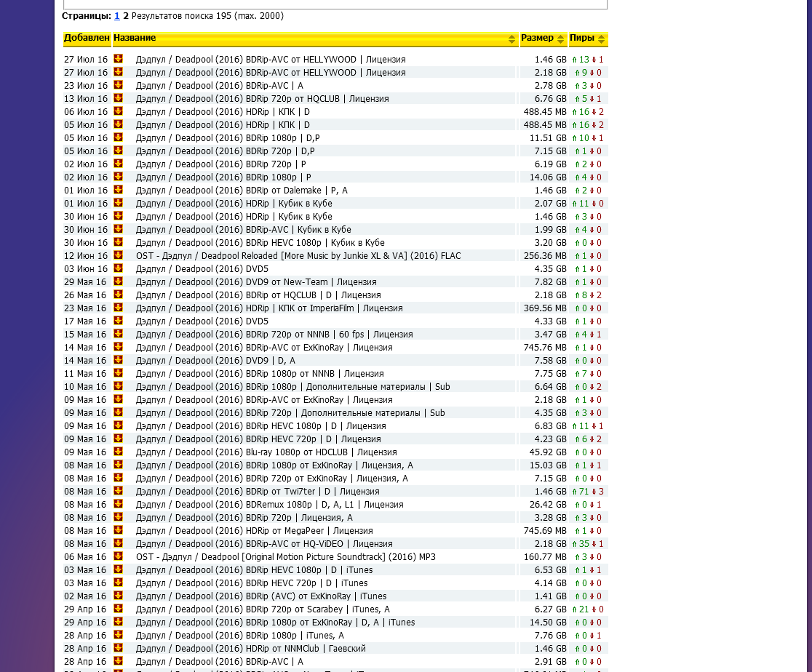Toggle sort arrows in Название column header

[512, 39]
